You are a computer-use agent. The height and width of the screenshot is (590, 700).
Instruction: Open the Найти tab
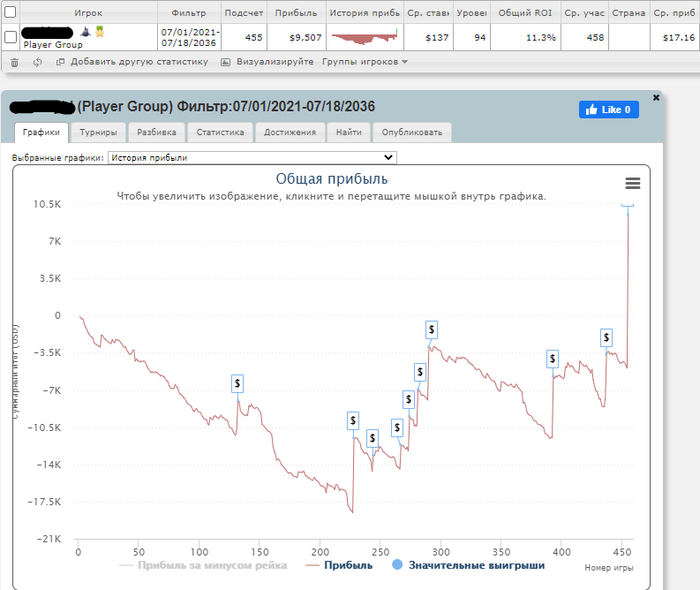[x=349, y=133]
